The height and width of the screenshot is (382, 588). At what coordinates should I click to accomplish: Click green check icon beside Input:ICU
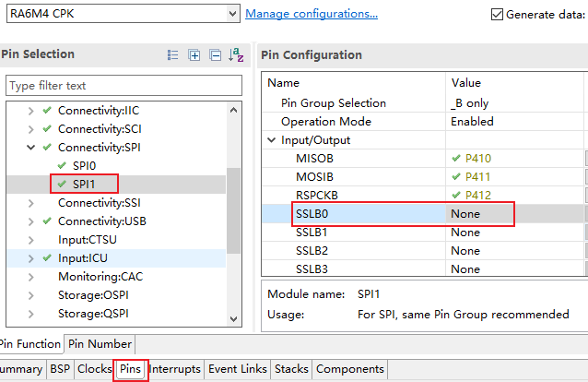(x=46, y=258)
